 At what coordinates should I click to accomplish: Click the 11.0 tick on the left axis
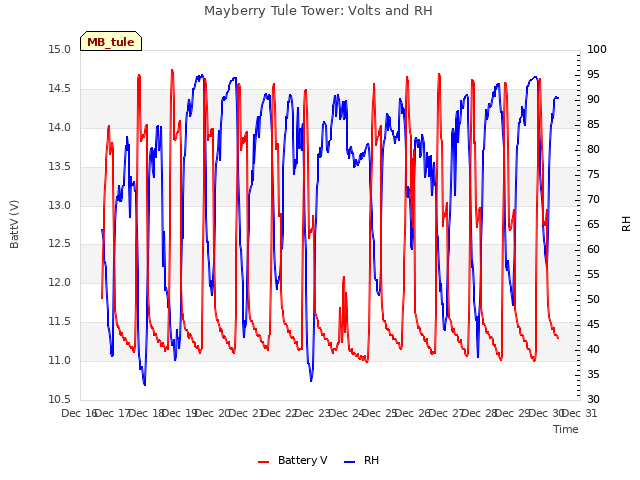click(x=60, y=360)
